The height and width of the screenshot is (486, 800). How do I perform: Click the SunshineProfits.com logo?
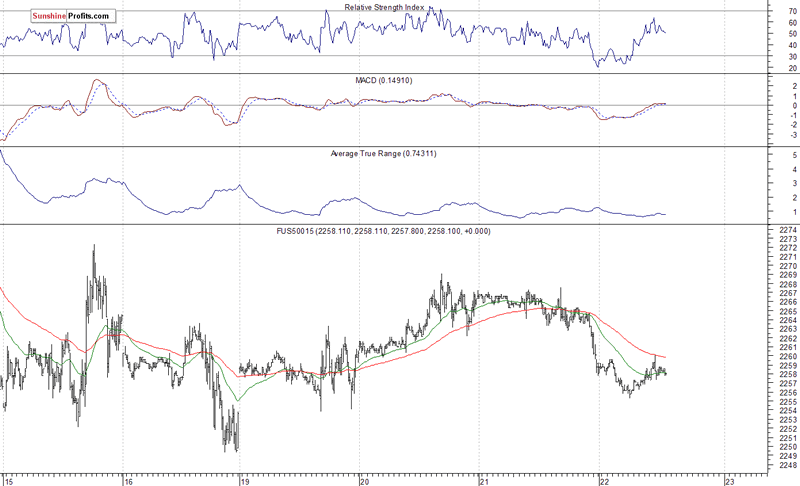click(58, 17)
